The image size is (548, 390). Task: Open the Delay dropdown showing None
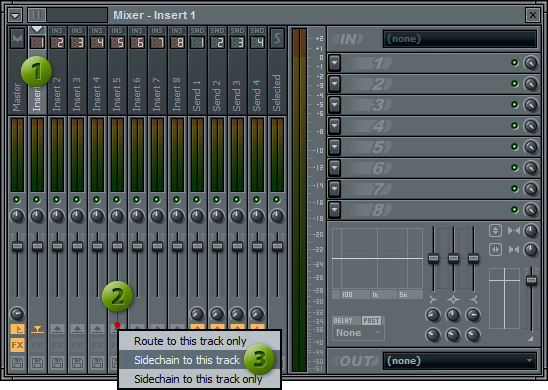coord(358,333)
